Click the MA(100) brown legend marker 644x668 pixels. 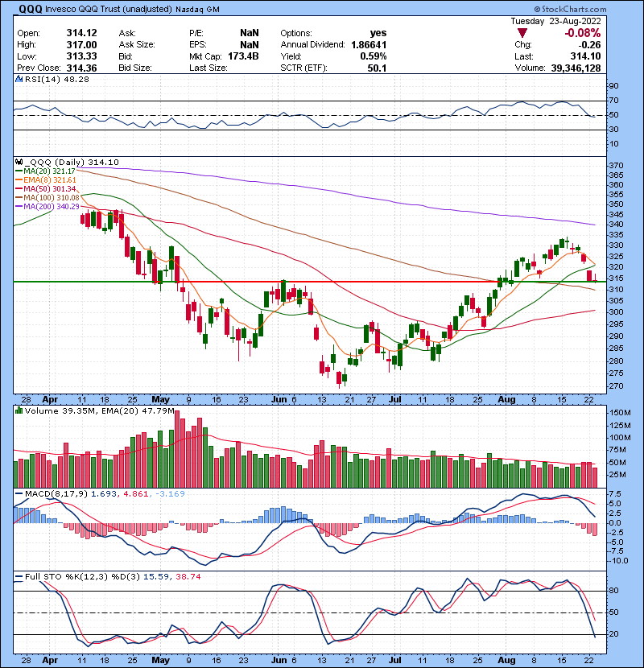(x=18, y=197)
